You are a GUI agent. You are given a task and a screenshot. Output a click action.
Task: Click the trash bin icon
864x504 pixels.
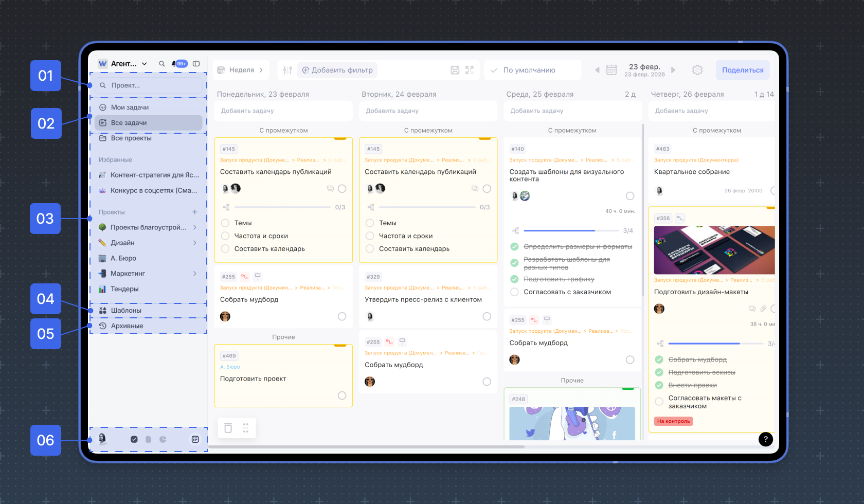tap(228, 428)
